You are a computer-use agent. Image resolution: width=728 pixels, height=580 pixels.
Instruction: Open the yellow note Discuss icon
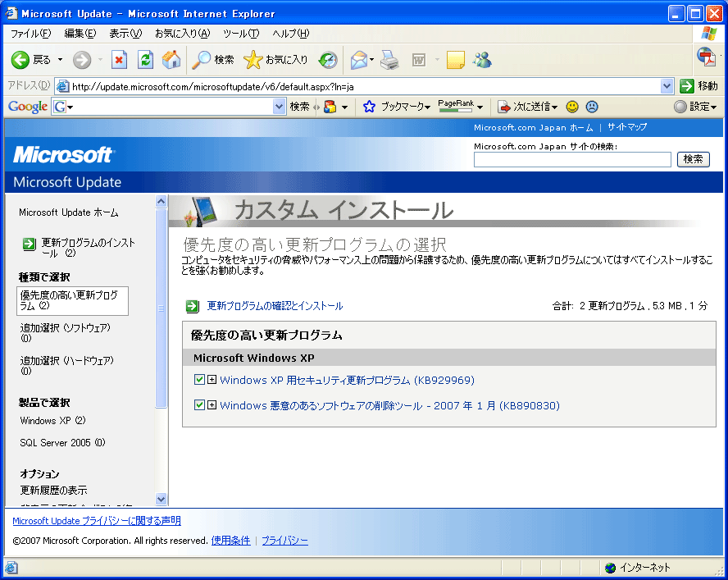click(x=456, y=60)
